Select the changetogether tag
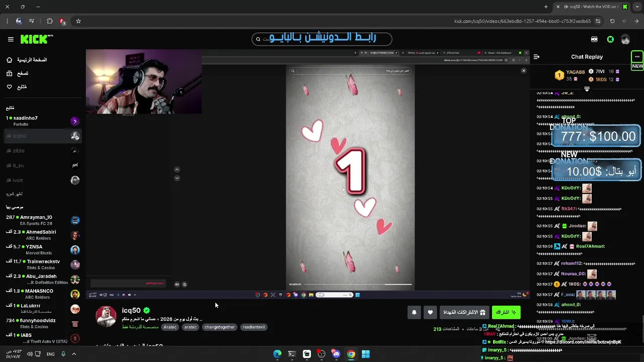The width and height of the screenshot is (644, 362). click(x=219, y=327)
